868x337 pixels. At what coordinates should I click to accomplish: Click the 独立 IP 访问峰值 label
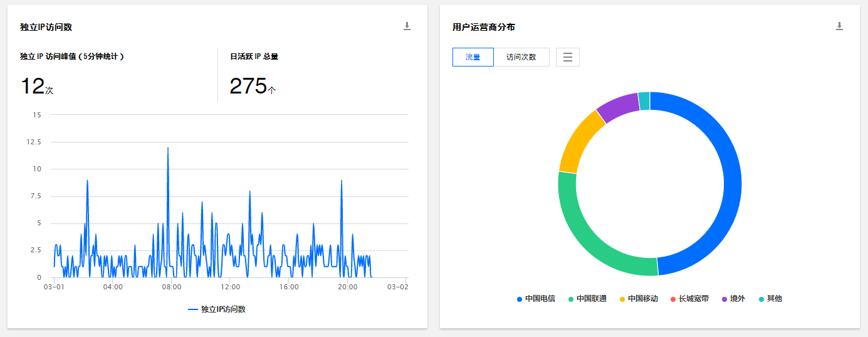click(x=72, y=56)
